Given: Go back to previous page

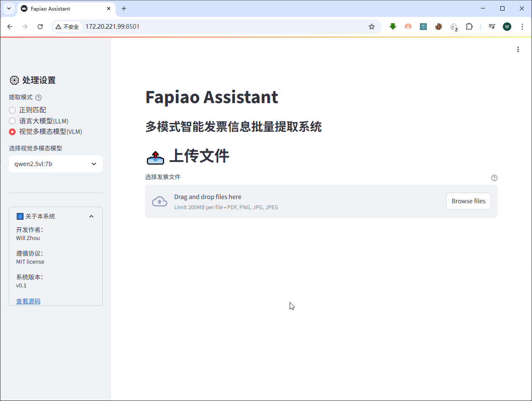Looking at the screenshot, I should 10,27.
